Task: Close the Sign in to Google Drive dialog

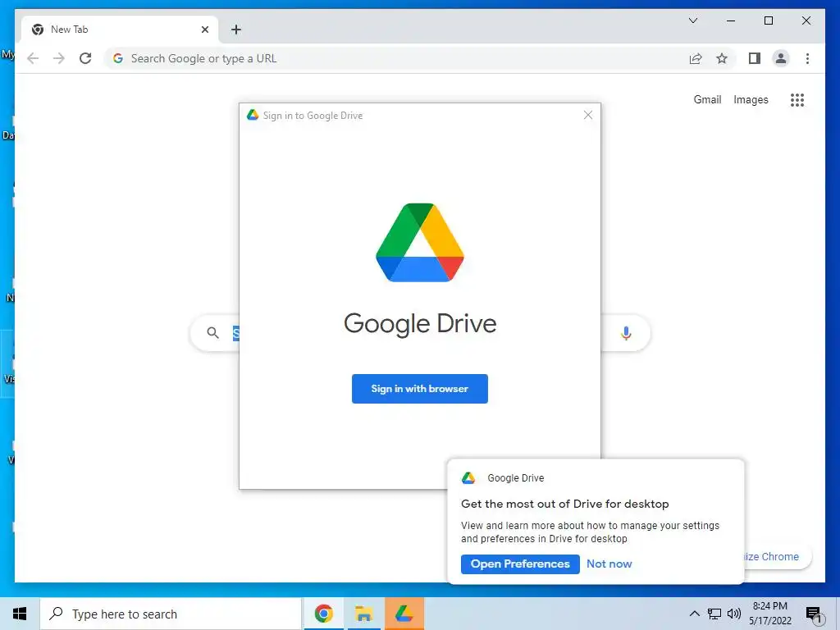Action: click(587, 115)
